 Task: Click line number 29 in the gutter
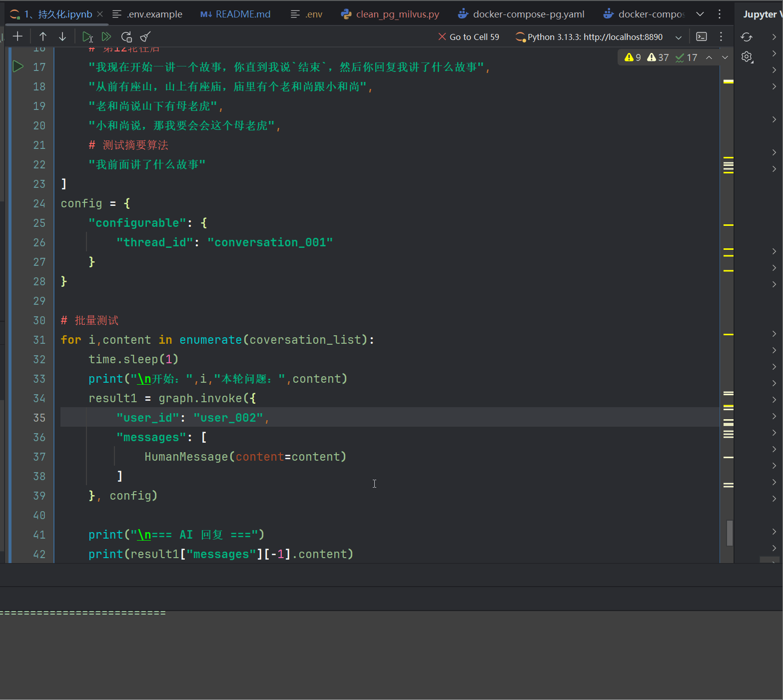point(39,301)
